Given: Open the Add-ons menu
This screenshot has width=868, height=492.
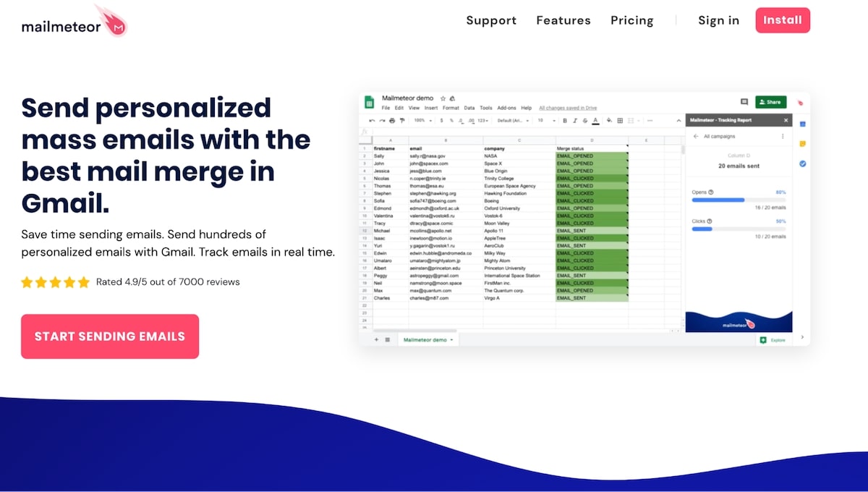Looking at the screenshot, I should 507,108.
